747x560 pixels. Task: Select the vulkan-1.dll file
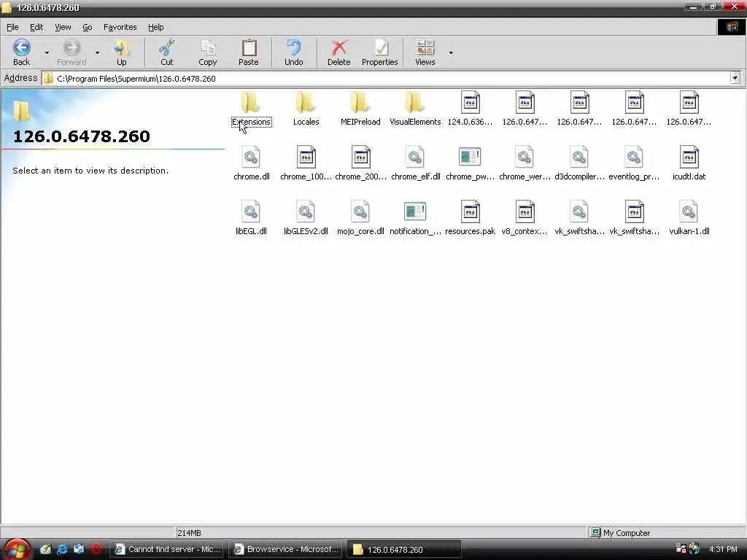click(689, 218)
